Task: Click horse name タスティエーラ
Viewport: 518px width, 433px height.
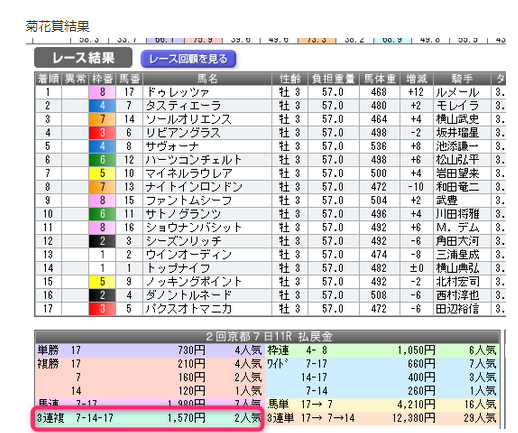Action: 184,106
